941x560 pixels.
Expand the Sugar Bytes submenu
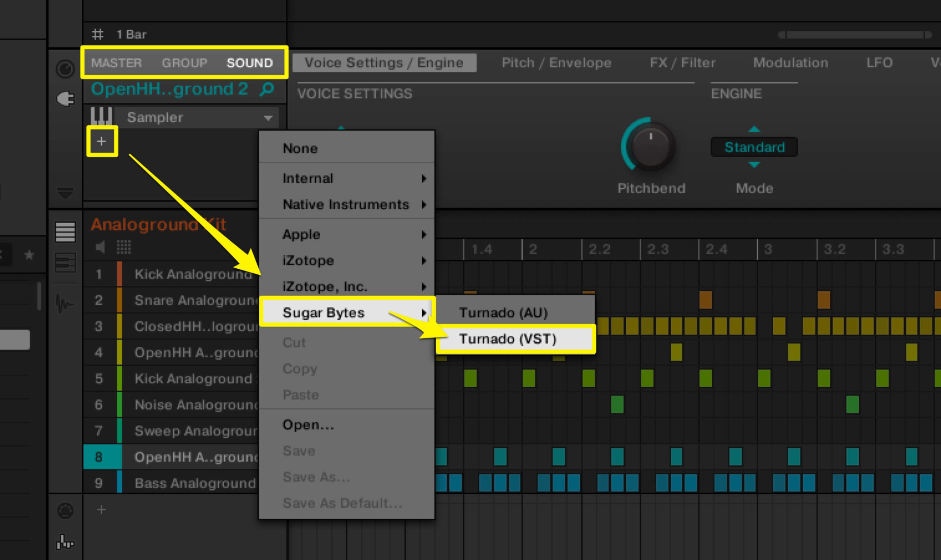(347, 312)
